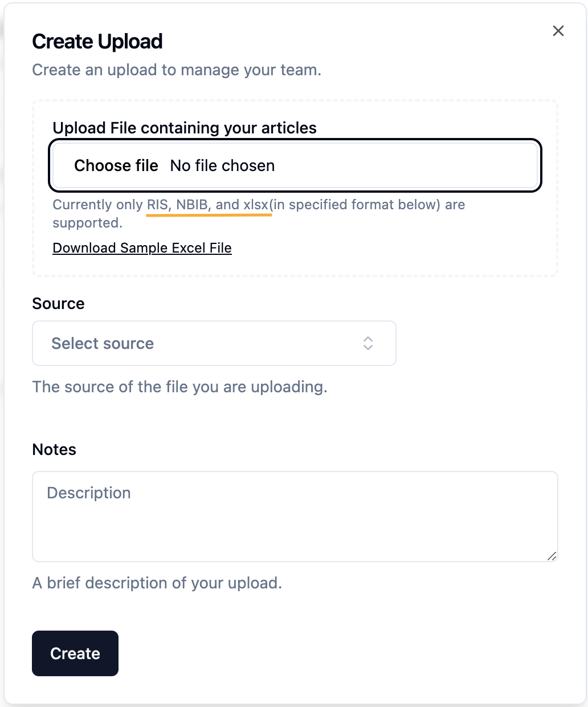This screenshot has width=588, height=707.
Task: Open the Download Sample Excel File link
Action: pyautogui.click(x=142, y=248)
